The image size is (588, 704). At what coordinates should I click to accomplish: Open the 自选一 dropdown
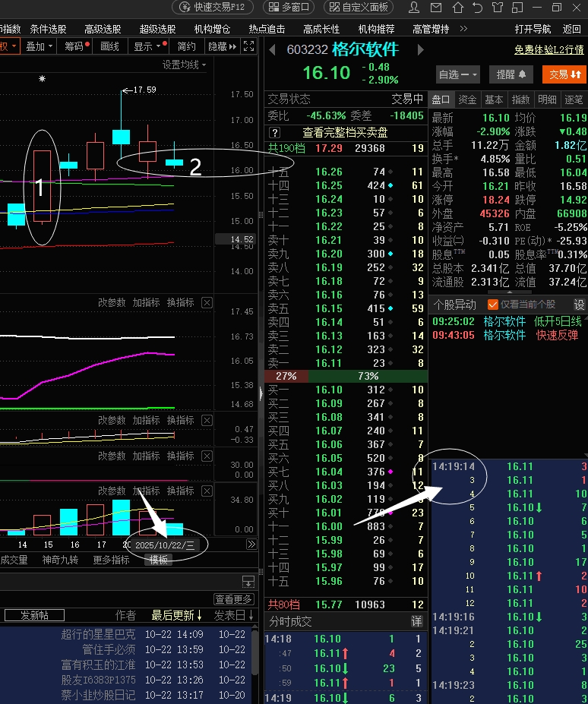click(x=458, y=74)
